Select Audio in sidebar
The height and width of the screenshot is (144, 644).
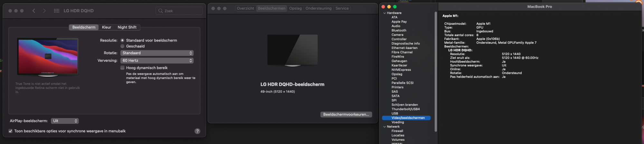(396, 26)
